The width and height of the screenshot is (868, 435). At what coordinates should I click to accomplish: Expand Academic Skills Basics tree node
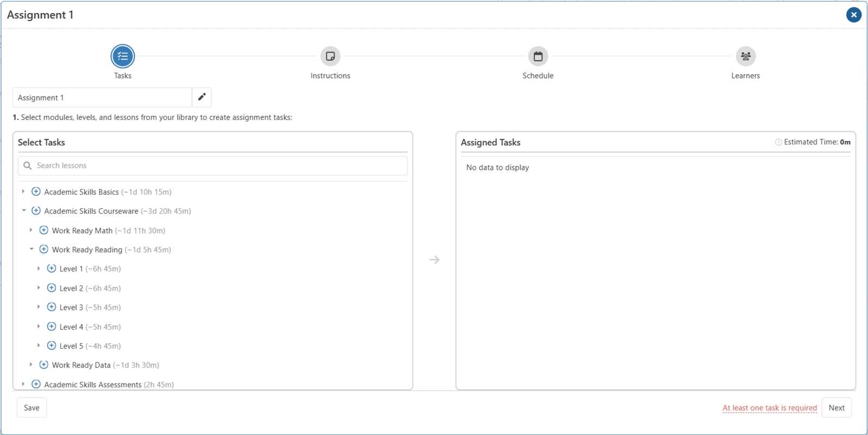point(23,191)
